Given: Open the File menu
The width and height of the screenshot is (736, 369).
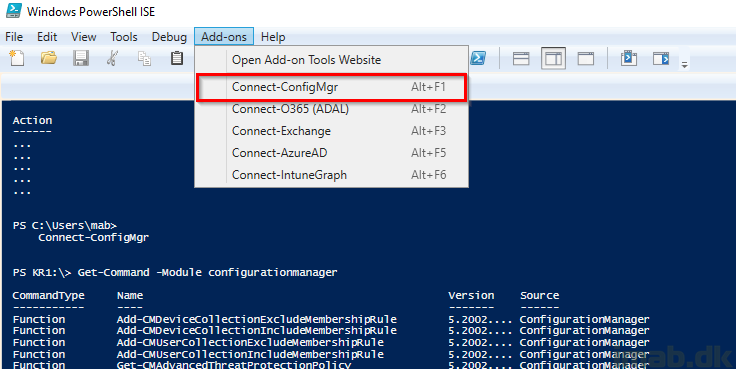Looking at the screenshot, I should (x=14, y=37).
